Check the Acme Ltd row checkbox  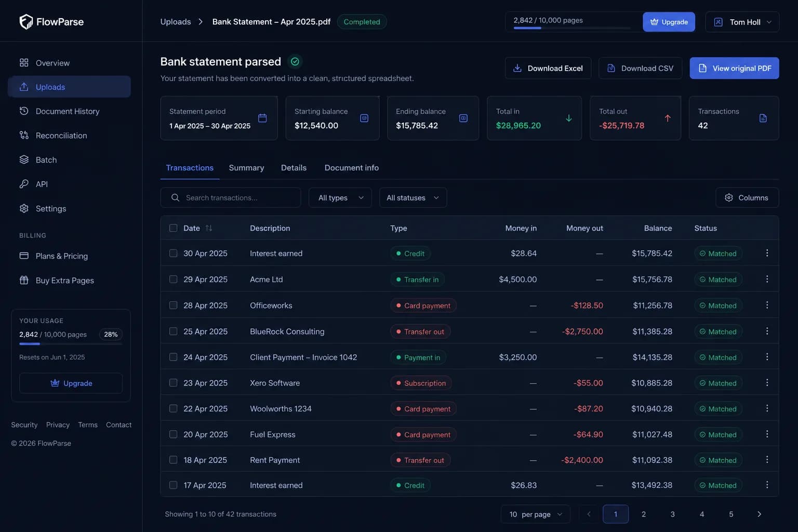[173, 279]
